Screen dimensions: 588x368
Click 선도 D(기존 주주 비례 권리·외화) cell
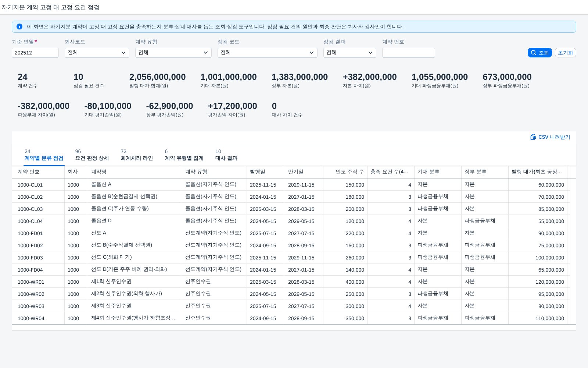click(x=135, y=270)
